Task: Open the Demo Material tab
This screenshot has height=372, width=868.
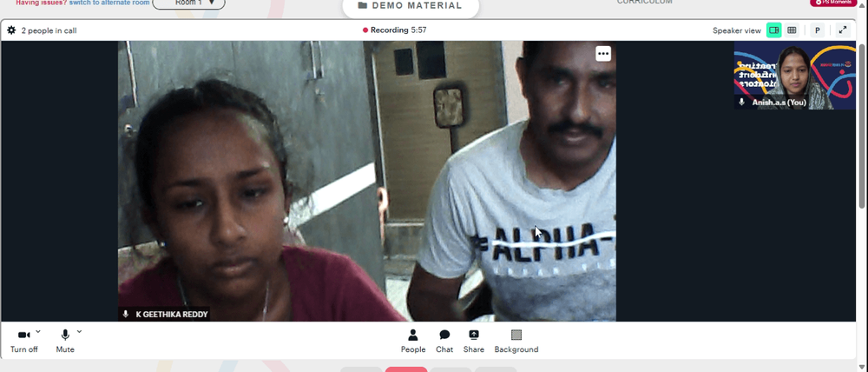Action: (411, 6)
